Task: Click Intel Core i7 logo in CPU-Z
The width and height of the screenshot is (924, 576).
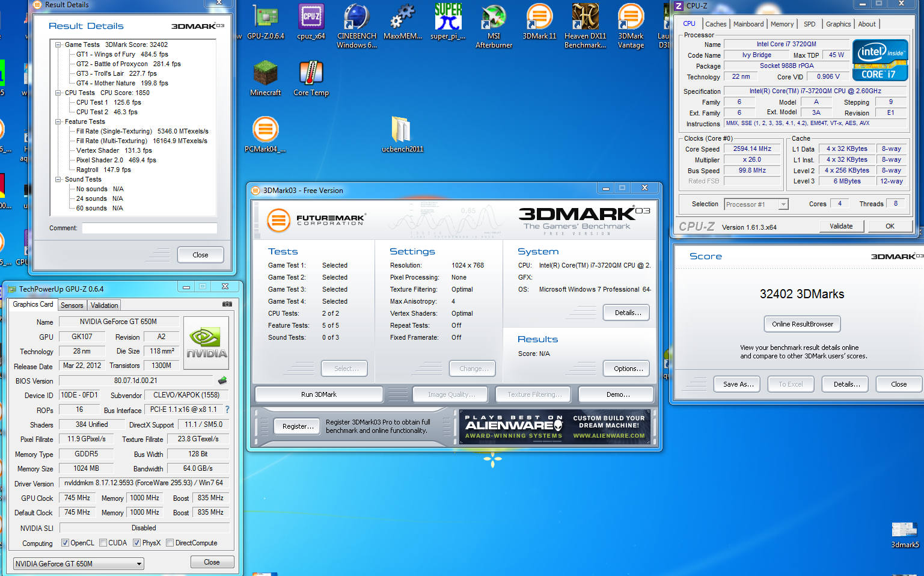Action: (880, 60)
